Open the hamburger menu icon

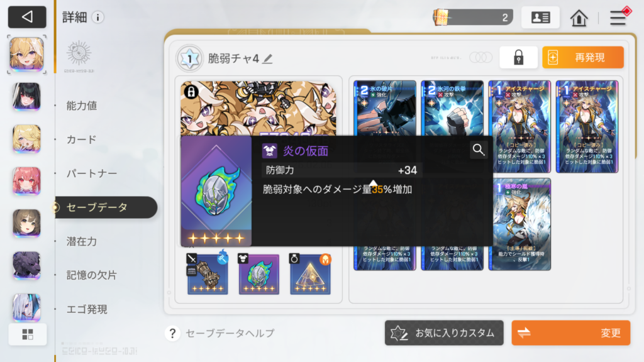[618, 18]
